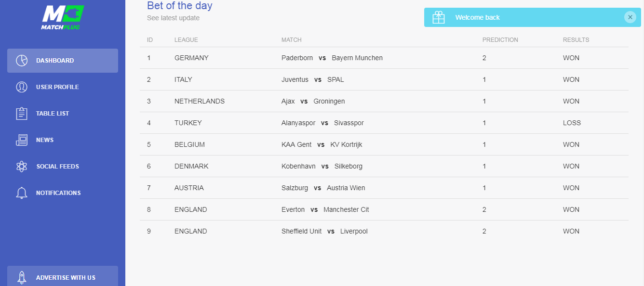Click the Advertise With Us rocket icon

click(x=22, y=277)
